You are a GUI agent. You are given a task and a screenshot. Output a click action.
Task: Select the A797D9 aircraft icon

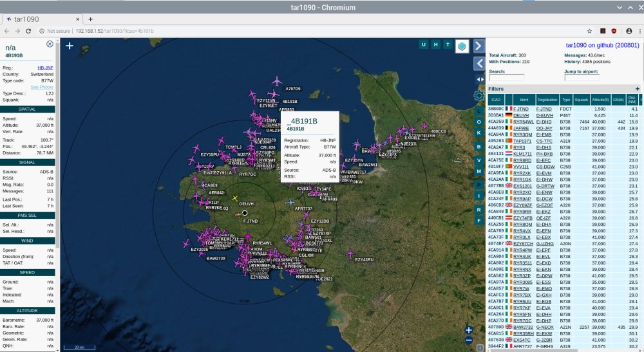277,81
